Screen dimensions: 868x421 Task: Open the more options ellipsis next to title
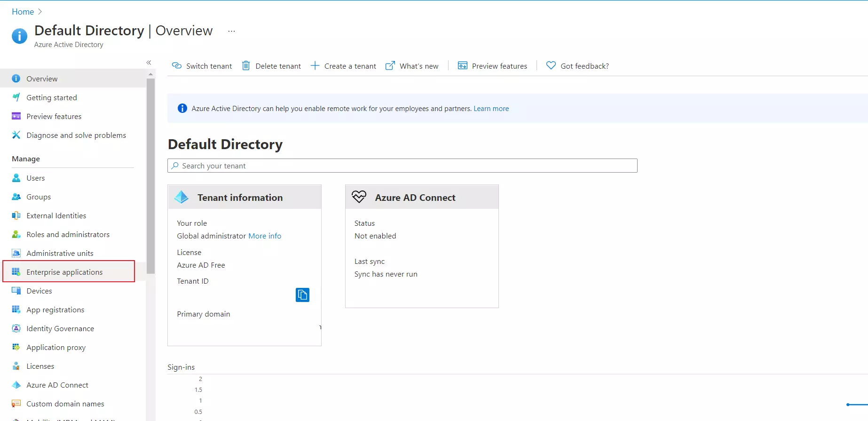tap(231, 31)
